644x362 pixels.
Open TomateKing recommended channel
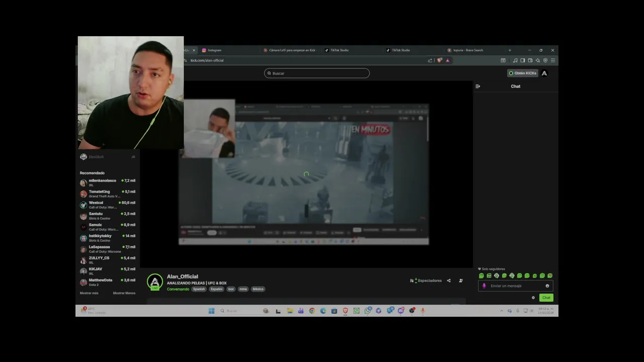click(108, 194)
